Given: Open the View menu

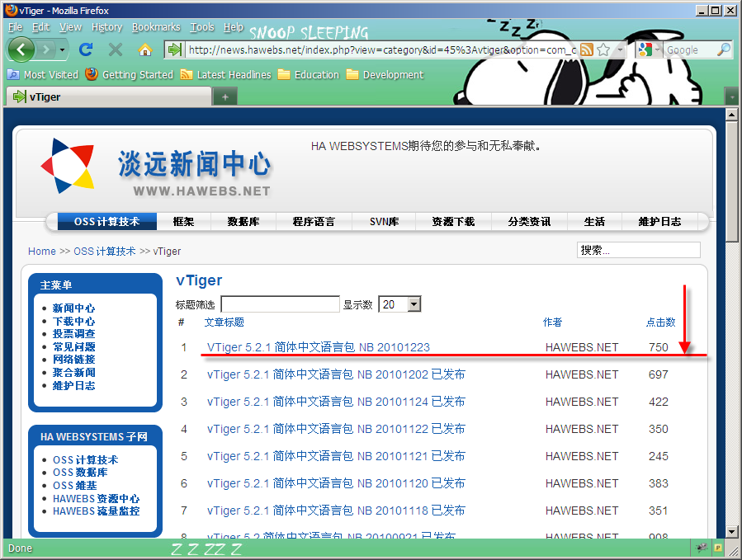Looking at the screenshot, I should click(70, 27).
